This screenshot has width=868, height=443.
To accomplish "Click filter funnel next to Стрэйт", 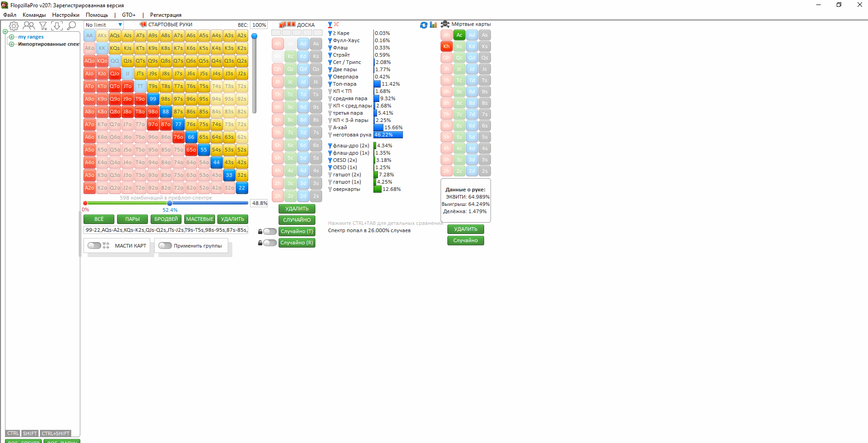I will (x=330, y=55).
